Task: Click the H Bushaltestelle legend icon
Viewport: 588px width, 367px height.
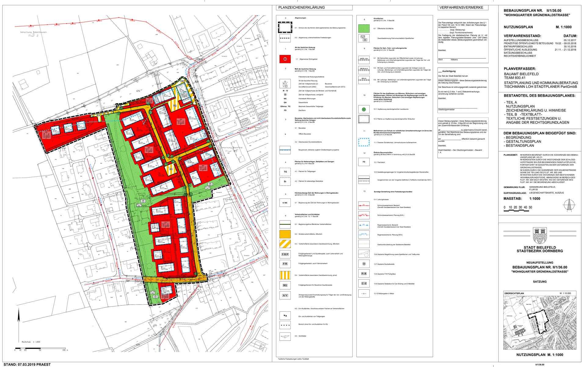Action: click(x=364, y=264)
